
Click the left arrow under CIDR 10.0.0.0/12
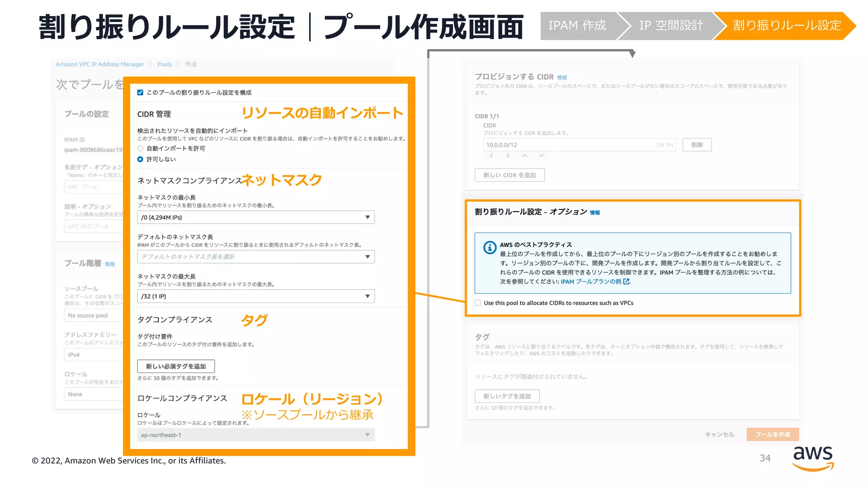pyautogui.click(x=492, y=156)
